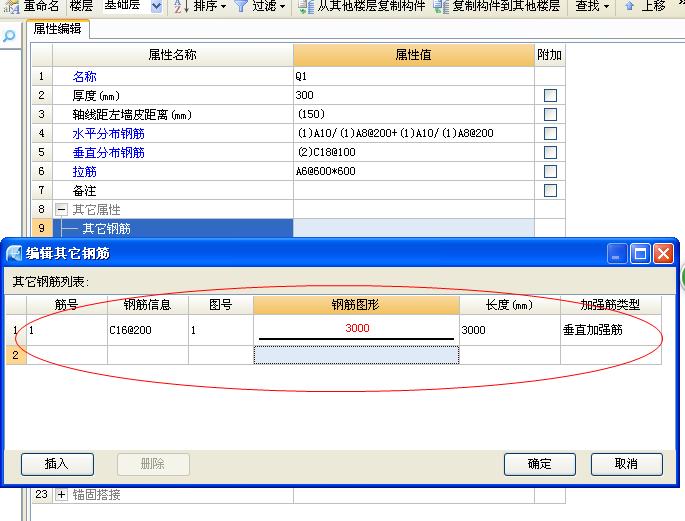Image resolution: width=685 pixels, height=521 pixels.
Task: Click the search magnifier icon in sidebar
Action: 9,36
